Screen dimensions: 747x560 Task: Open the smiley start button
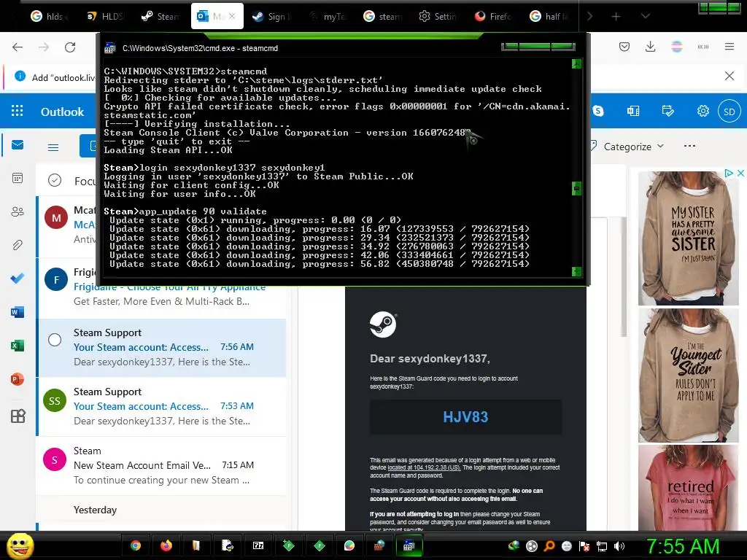tap(20, 545)
